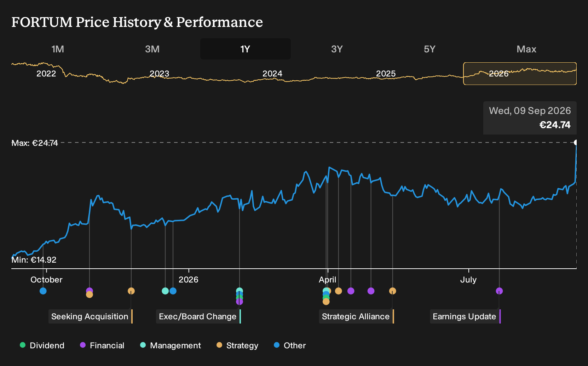
Task: Click the 2024 label in the overview chart
Action: 272,74
